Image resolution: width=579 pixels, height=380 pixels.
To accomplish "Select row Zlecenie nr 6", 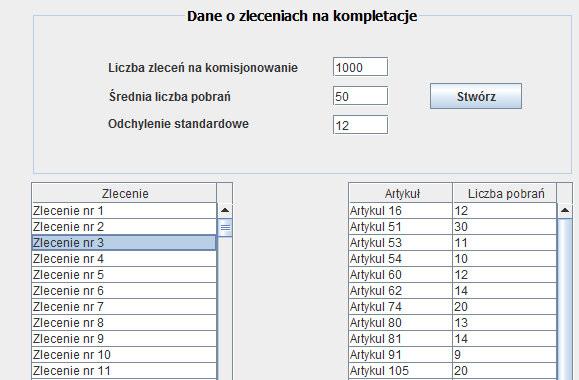I will (x=124, y=291).
